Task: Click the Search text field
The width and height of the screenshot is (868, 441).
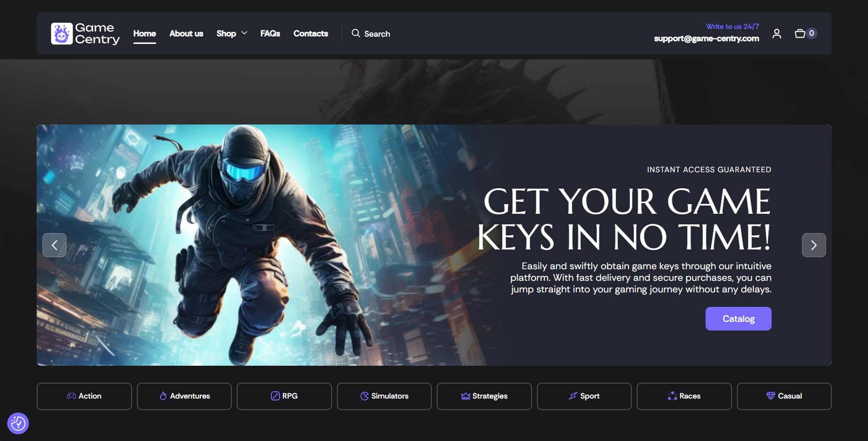Action: 377,34
